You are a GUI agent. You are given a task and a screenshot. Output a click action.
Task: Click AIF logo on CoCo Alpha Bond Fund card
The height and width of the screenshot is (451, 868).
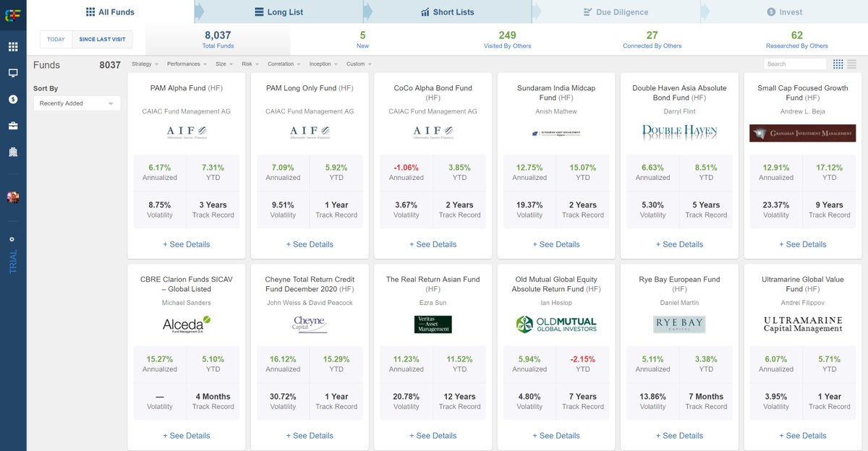click(x=433, y=132)
